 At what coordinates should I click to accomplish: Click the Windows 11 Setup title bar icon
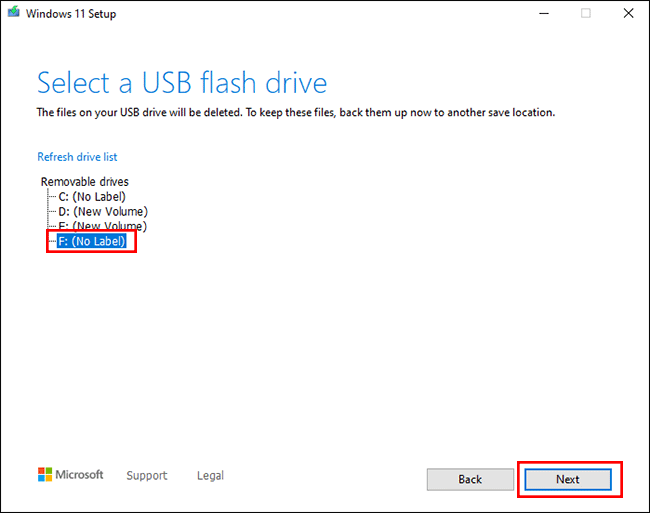tap(13, 13)
